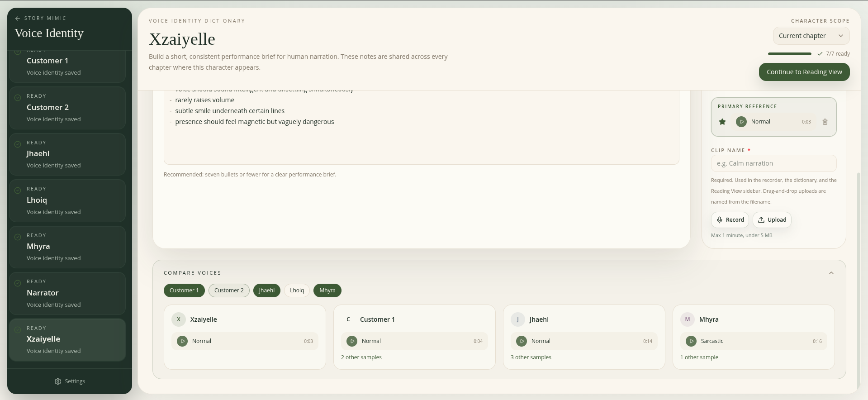This screenshot has height=400, width=868.
Task: Toggle Jhaehl compare chip
Action: (x=267, y=290)
